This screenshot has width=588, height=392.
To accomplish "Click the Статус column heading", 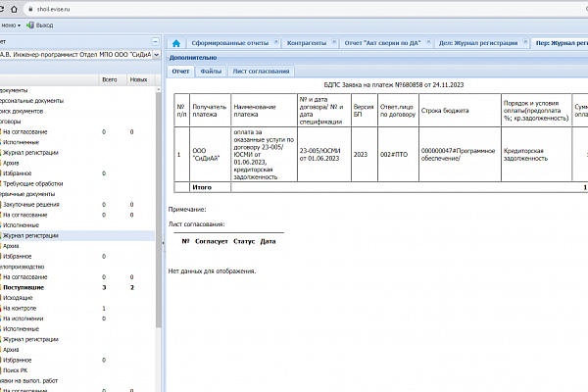I will 244,242.
